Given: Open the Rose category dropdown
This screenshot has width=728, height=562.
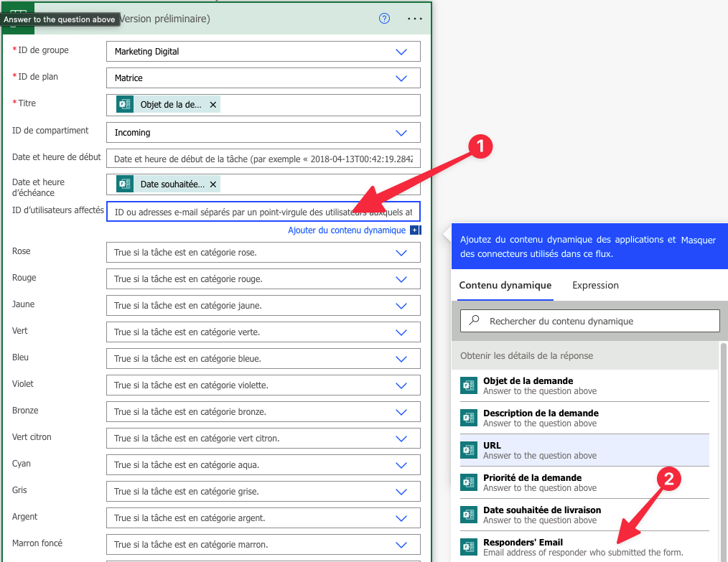Looking at the screenshot, I should click(x=401, y=253).
